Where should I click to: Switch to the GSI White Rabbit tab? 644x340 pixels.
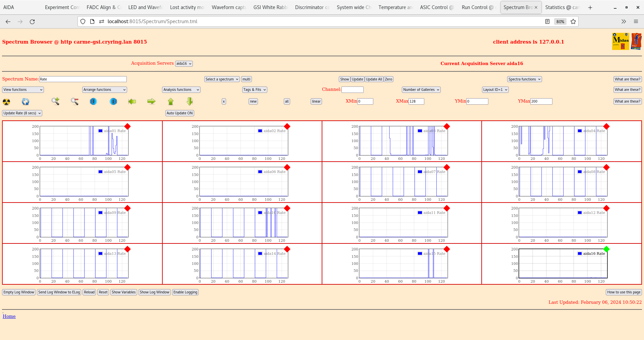click(x=270, y=7)
